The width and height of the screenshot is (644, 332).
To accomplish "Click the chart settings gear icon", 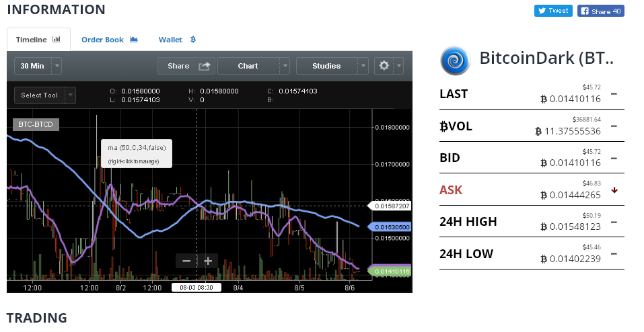I will click(x=384, y=66).
